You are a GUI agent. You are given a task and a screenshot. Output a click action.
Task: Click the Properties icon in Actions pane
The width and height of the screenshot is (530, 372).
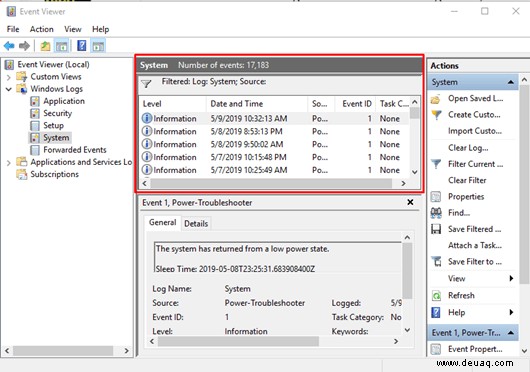tap(436, 197)
